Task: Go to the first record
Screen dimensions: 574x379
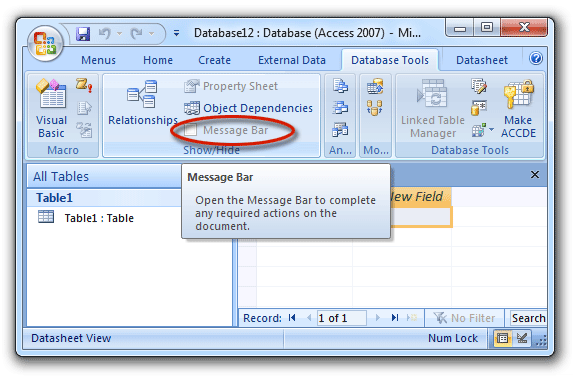Action: (x=292, y=318)
